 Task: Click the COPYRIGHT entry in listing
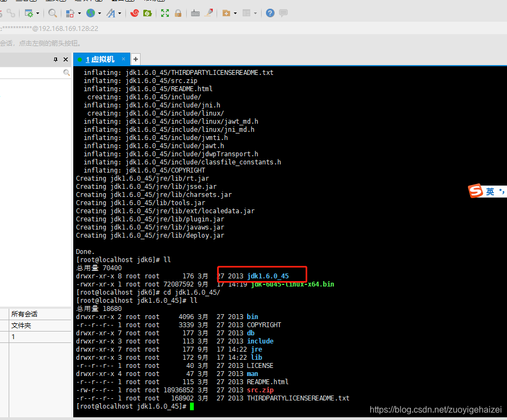pos(264,325)
